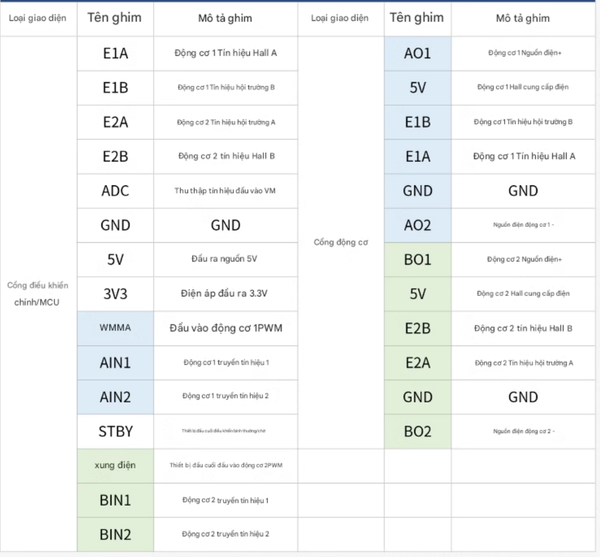Click the "Cổng điều khiển chính/MCU" cell
The image size is (600, 557).
pyautogui.click(x=38, y=293)
